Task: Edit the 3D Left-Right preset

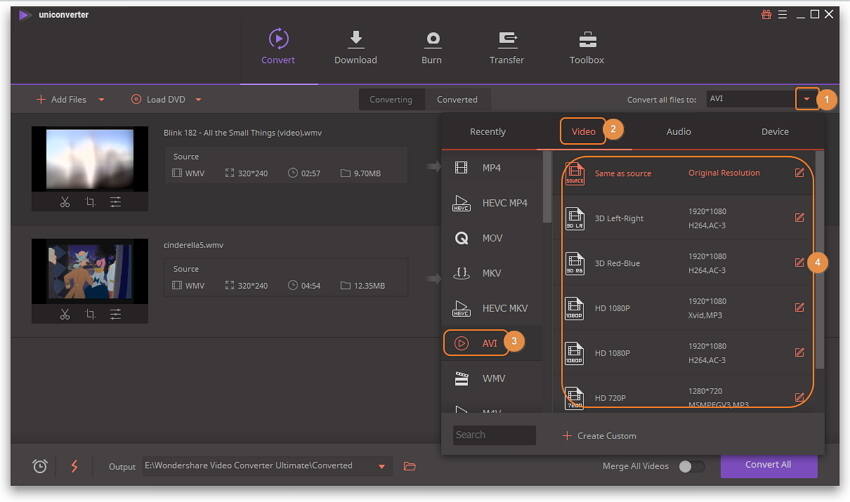Action: pos(799,217)
